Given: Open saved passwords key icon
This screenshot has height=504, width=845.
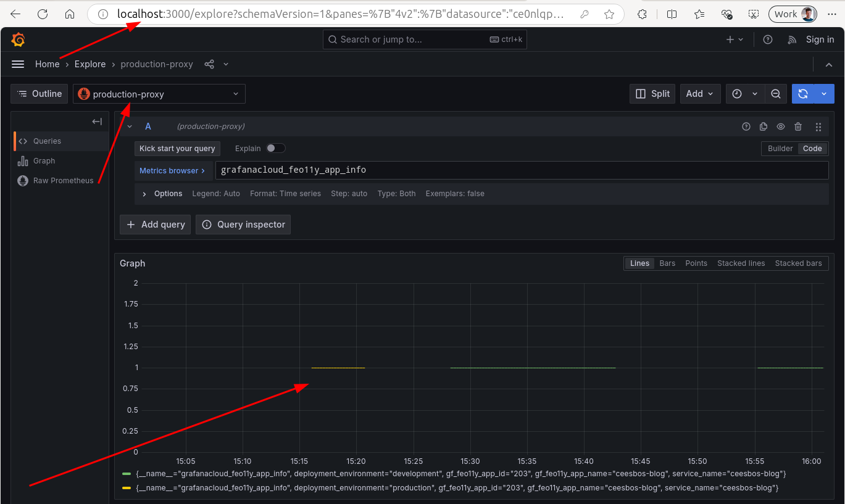Looking at the screenshot, I should click(585, 14).
